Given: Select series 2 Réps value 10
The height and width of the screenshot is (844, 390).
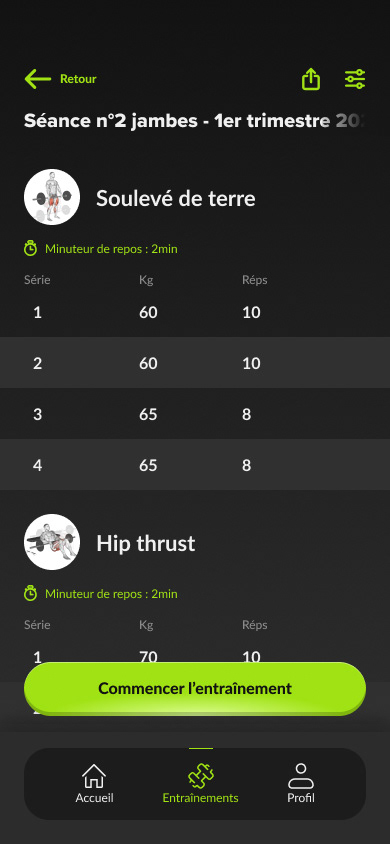Looking at the screenshot, I should (x=251, y=363).
